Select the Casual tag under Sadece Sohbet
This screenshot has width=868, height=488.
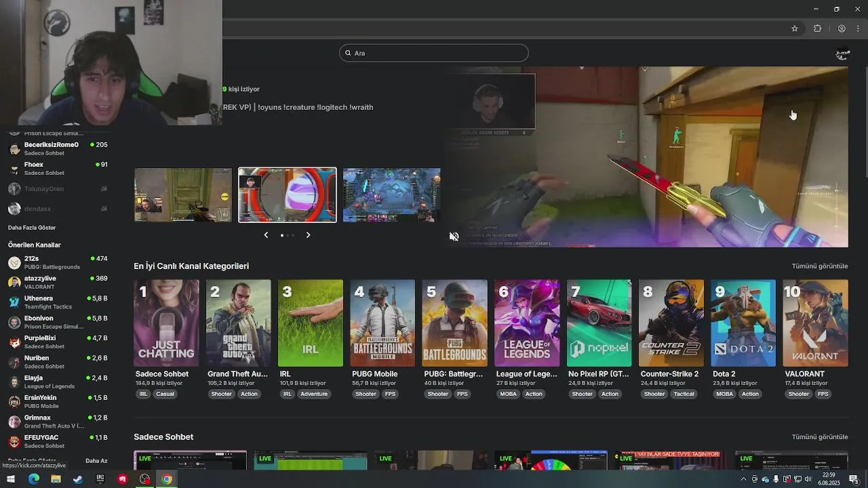click(165, 394)
